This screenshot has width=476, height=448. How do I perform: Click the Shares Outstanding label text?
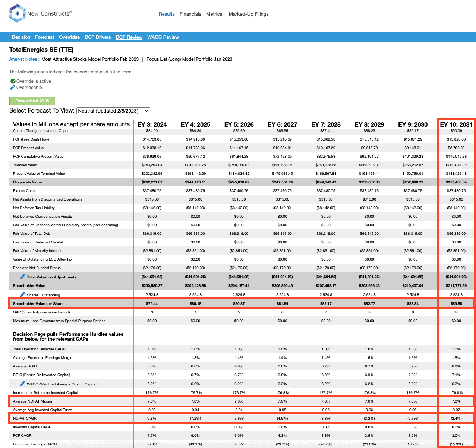point(43,295)
